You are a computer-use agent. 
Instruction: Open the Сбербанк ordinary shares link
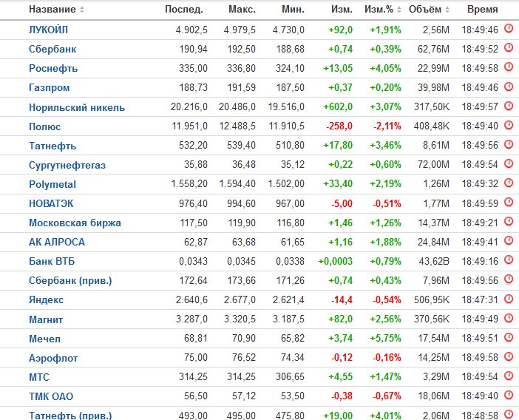tap(52, 49)
